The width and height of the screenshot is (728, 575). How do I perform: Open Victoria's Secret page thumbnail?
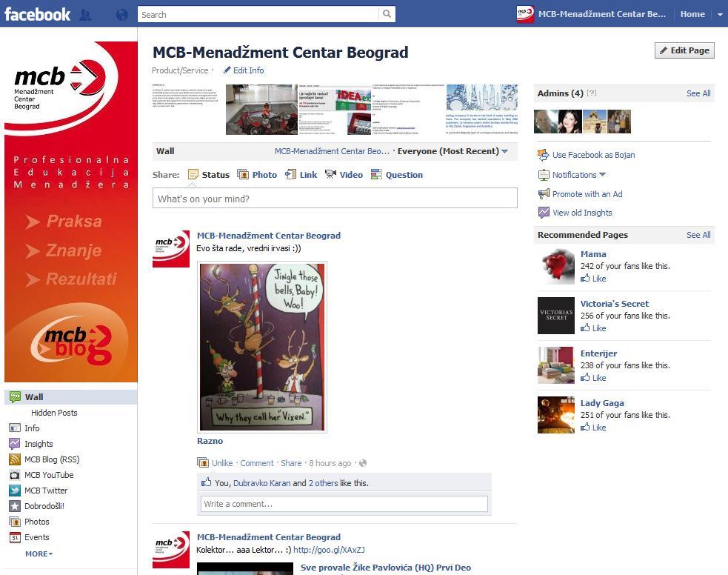point(556,316)
